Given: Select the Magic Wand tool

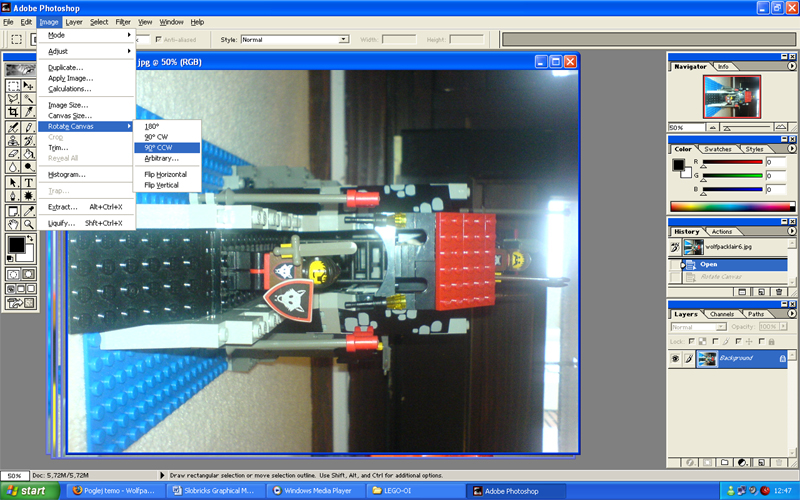Looking at the screenshot, I should point(29,98).
